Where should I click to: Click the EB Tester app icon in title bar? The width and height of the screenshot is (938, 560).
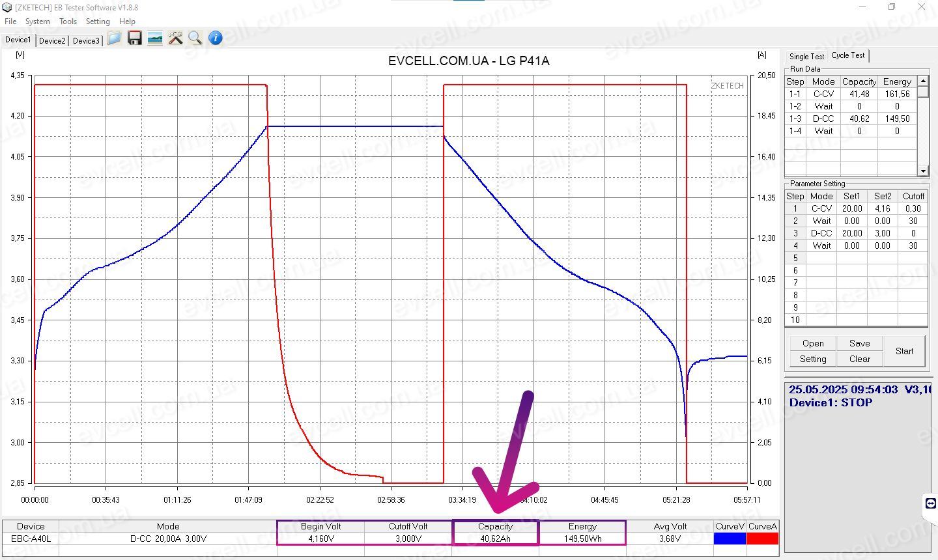[x=8, y=7]
